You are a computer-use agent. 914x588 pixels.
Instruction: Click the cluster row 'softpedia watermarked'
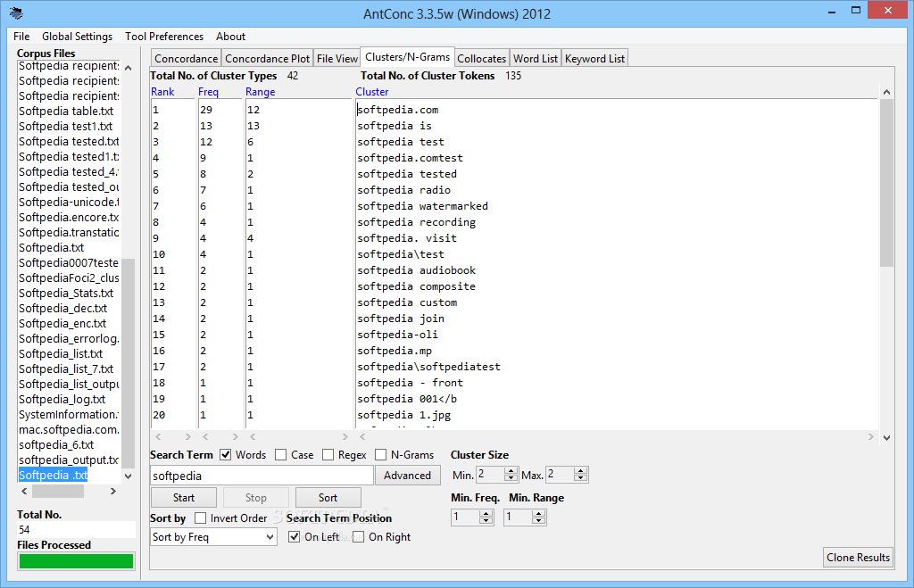point(422,206)
